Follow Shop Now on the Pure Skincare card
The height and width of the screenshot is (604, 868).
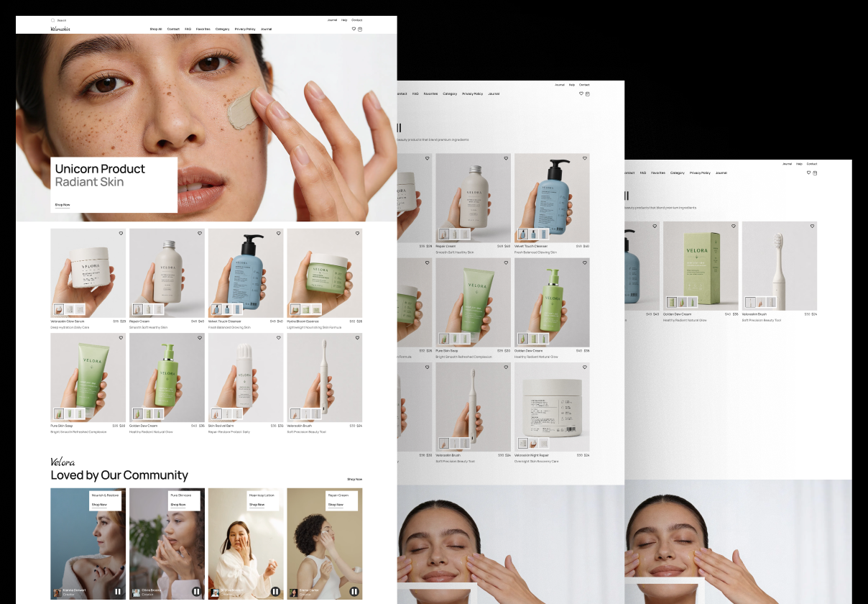click(178, 505)
